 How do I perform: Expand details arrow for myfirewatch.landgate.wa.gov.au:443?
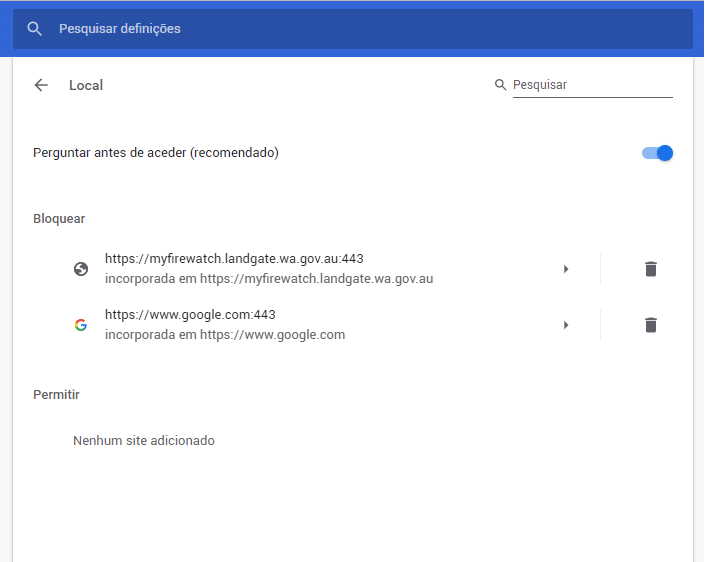pos(566,269)
